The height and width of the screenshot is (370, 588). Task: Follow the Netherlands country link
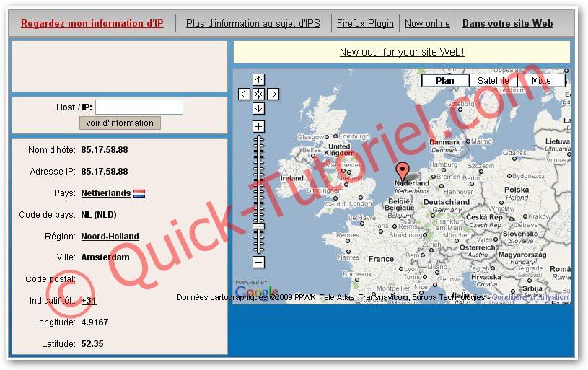[106, 193]
